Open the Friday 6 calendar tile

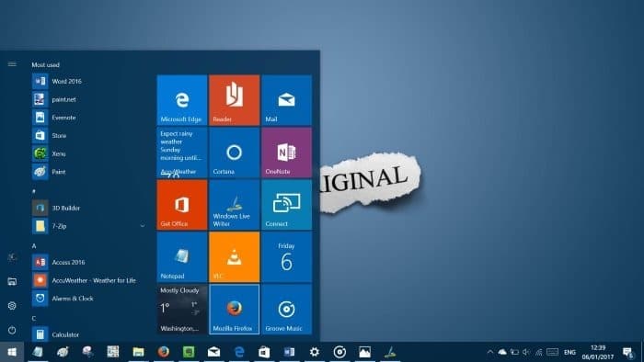click(x=286, y=257)
